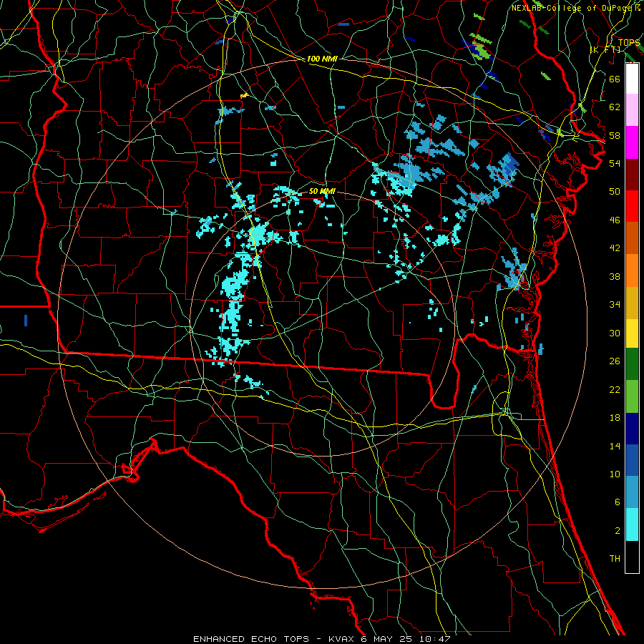Click the "62" legend value
This screenshot has width=644, height=644.
pos(615,107)
